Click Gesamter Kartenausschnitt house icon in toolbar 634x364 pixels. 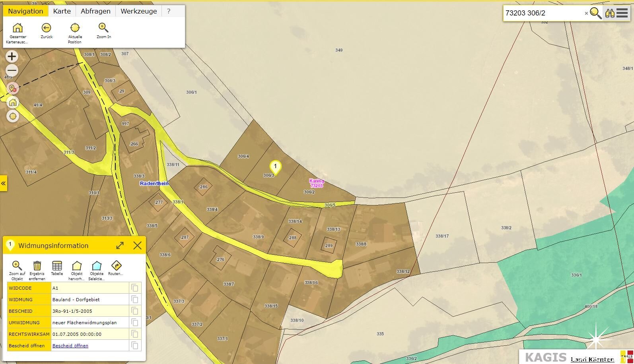click(18, 28)
